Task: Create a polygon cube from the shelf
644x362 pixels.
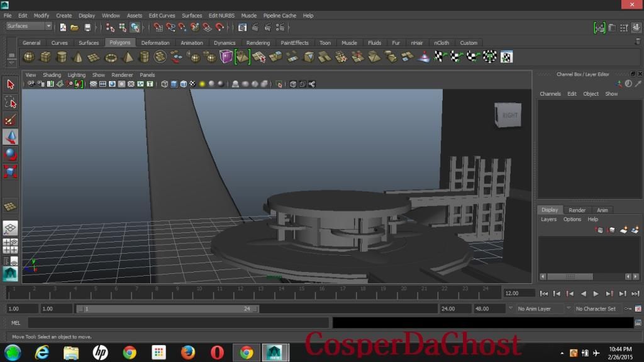Action: (x=45, y=57)
